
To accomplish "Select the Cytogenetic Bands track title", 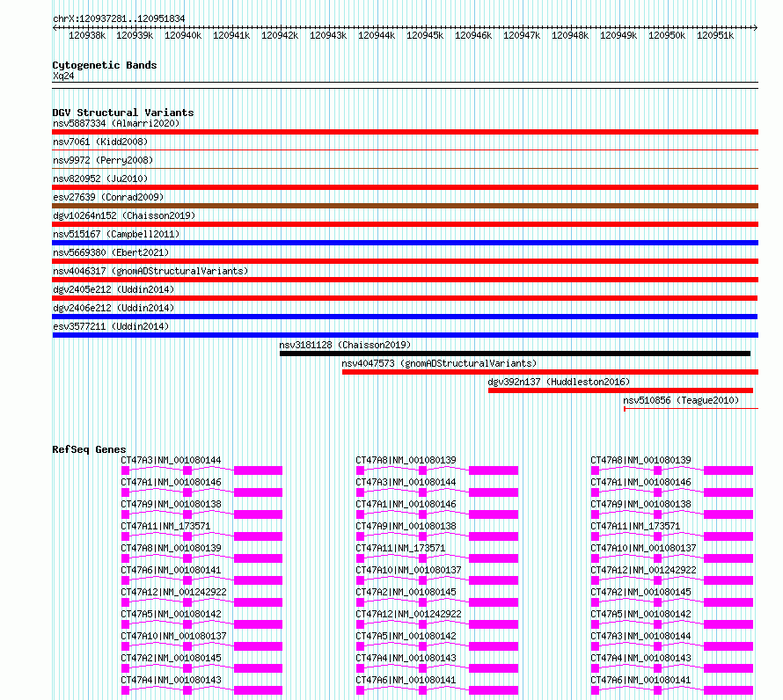I will pos(105,65).
